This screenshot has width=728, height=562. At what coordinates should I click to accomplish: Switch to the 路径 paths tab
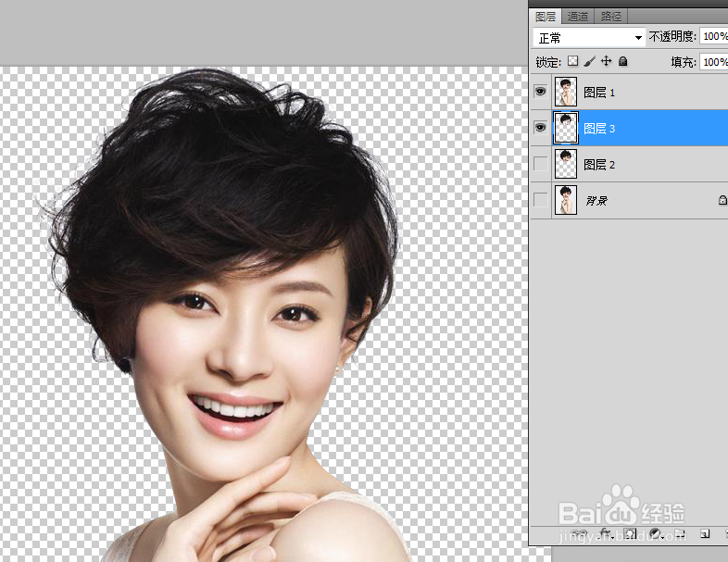pos(611,17)
